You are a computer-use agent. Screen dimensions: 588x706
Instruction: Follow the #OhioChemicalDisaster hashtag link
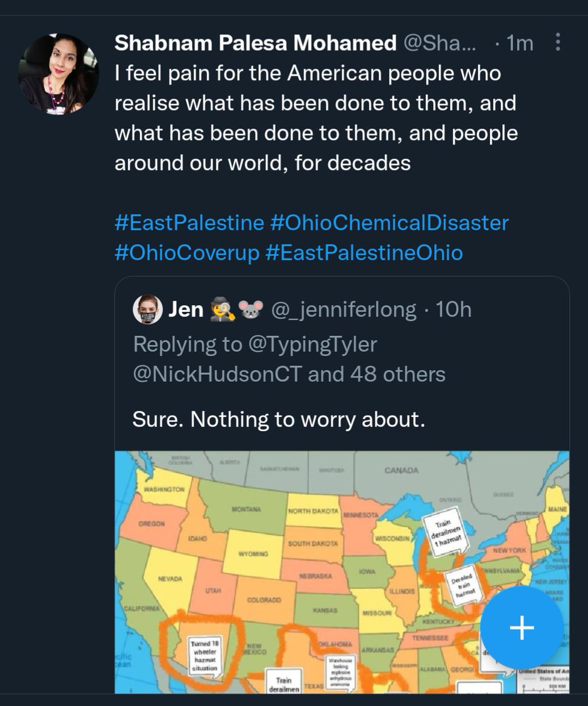tap(389, 223)
